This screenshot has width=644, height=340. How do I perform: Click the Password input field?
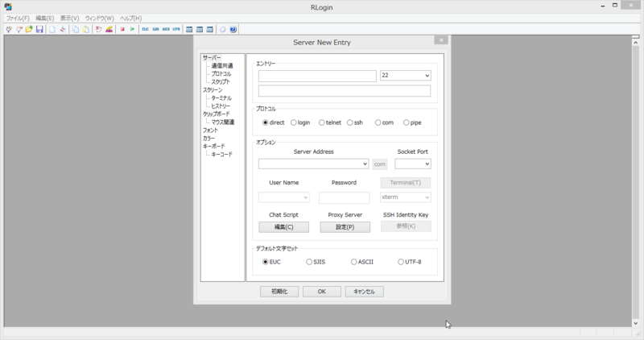click(345, 197)
